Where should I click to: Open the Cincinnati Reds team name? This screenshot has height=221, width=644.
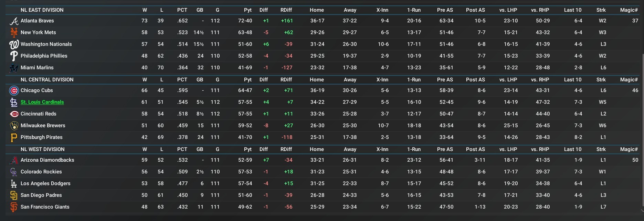(39, 114)
